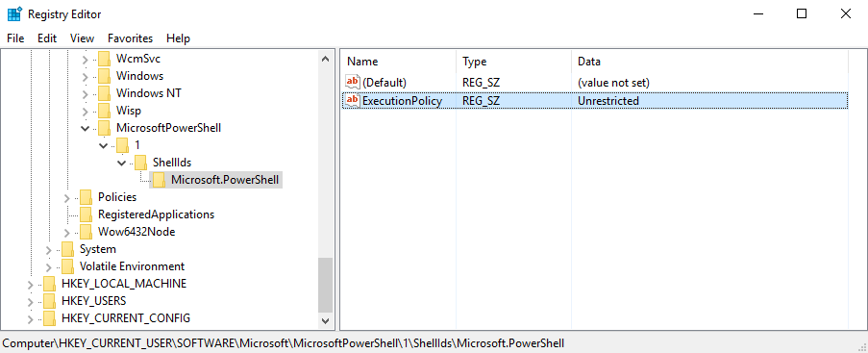Expand the Policies key
The height and width of the screenshot is (353, 868).
[67, 197]
